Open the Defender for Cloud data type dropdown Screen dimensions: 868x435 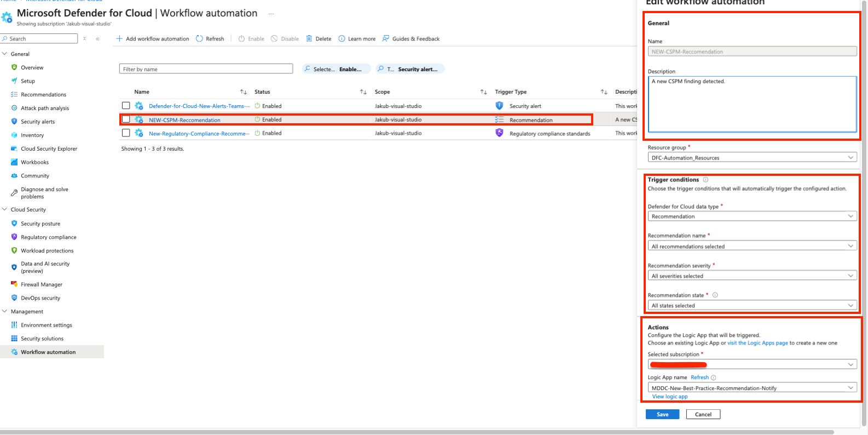[753, 216]
